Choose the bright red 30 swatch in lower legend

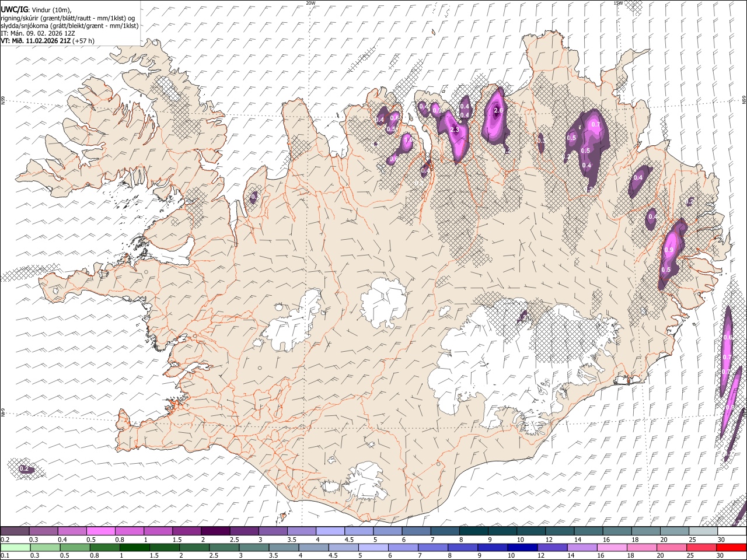point(731,547)
